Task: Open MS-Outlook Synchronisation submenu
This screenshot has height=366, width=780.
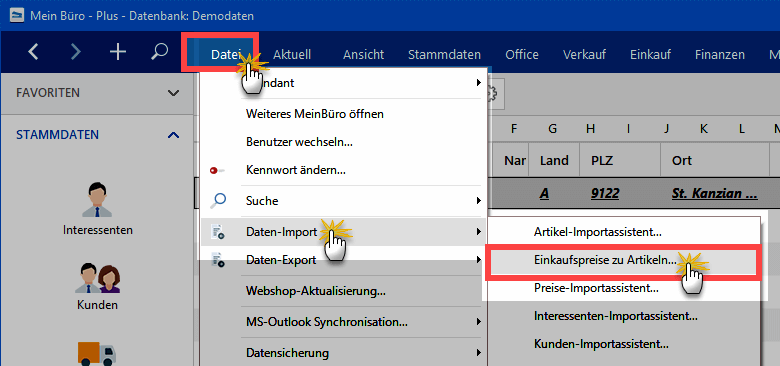Action: [344, 322]
